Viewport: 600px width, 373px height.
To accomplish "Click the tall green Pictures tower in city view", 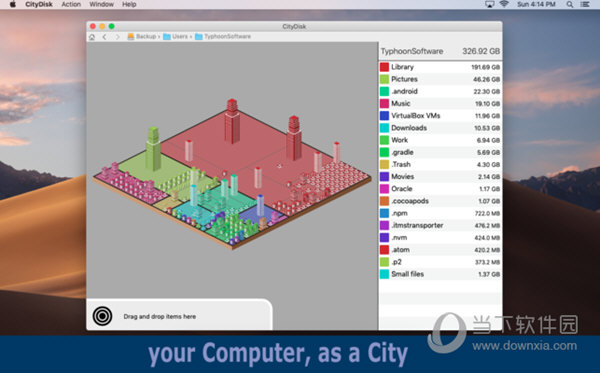I will (153, 148).
